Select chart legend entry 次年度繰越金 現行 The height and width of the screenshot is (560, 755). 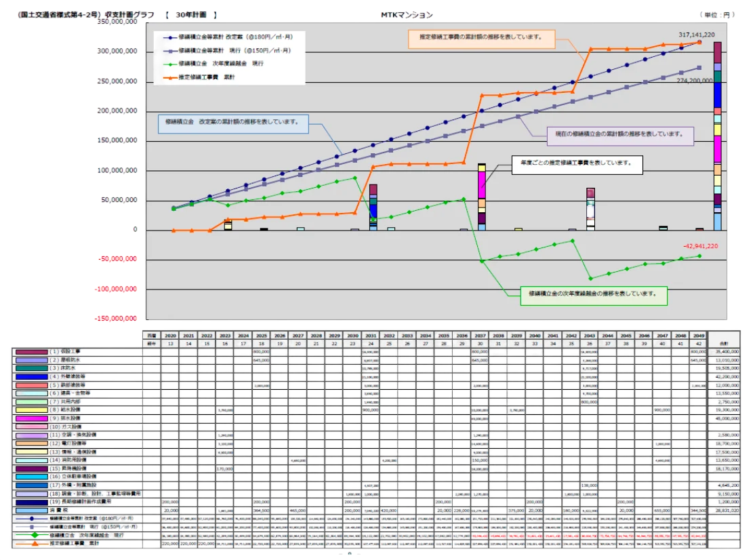pyautogui.click(x=213, y=64)
